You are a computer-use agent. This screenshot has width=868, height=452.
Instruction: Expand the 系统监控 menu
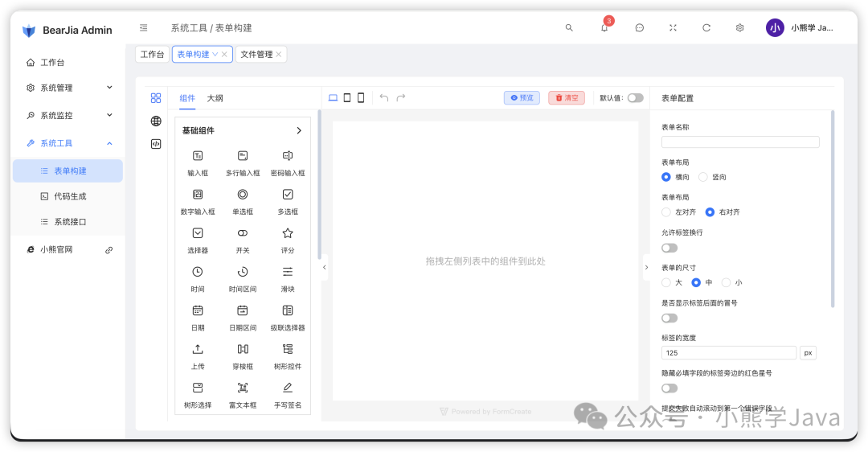[x=68, y=115]
